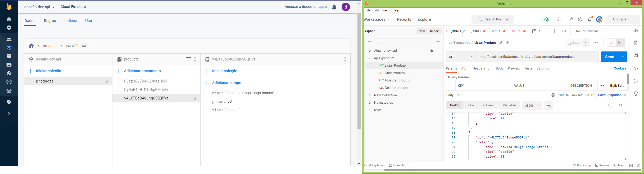Switch to the Uso tab

pyautogui.click(x=89, y=21)
